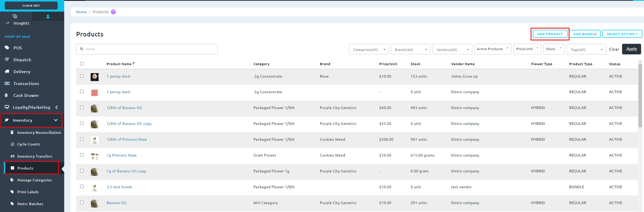
Task: Sort by the Stock column header
Action: (415, 64)
